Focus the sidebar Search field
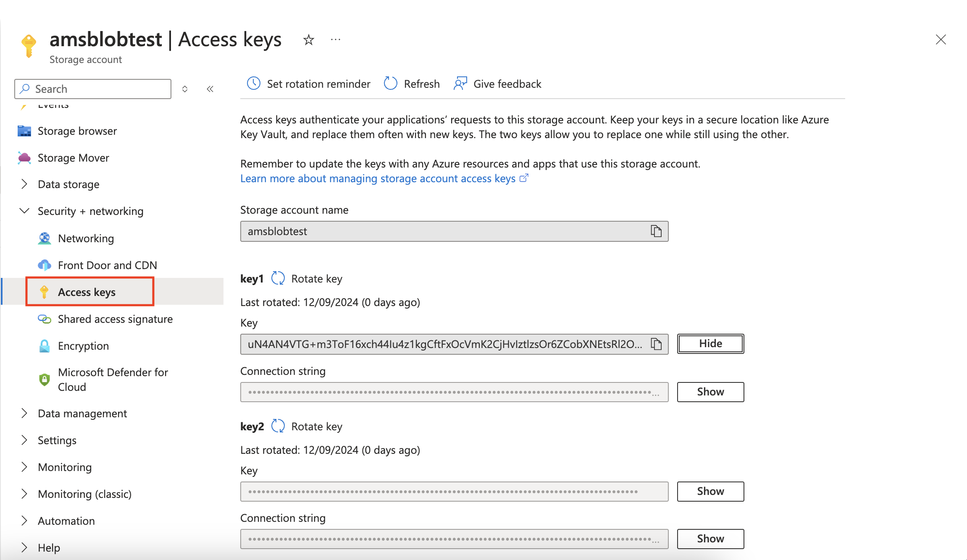Image resolution: width=967 pixels, height=560 pixels. coord(93,89)
